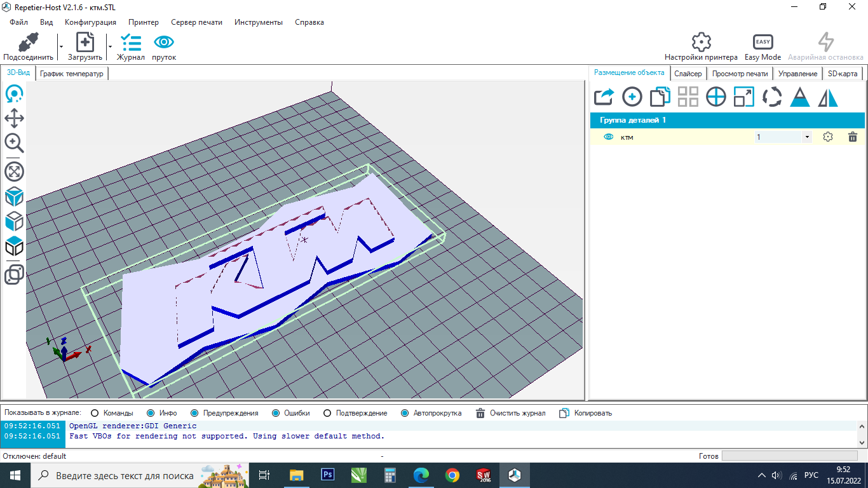Toggle the Автопрокрутка option
This screenshot has height=488, width=868.
pos(405,413)
